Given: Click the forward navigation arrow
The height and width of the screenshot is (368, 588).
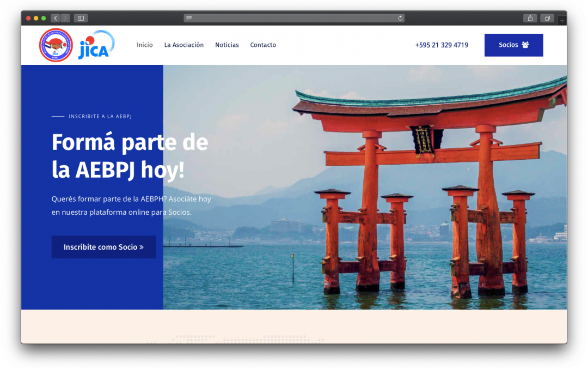Looking at the screenshot, I should point(65,18).
